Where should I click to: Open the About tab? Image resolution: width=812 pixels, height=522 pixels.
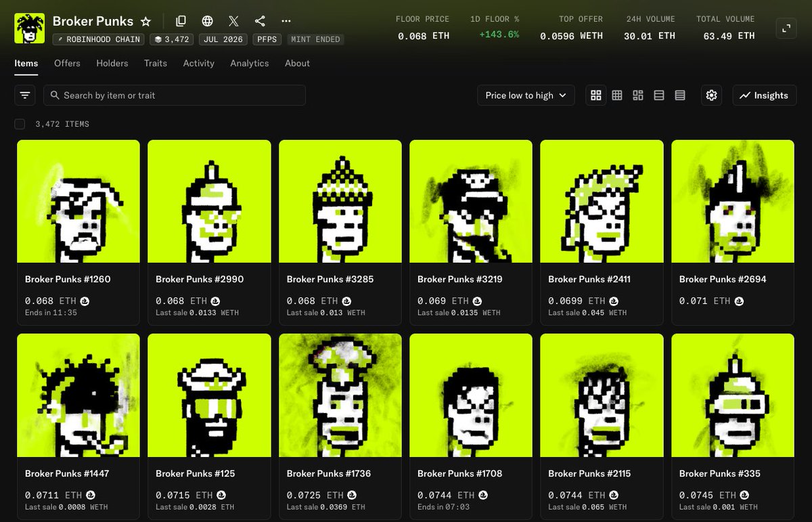tap(297, 63)
